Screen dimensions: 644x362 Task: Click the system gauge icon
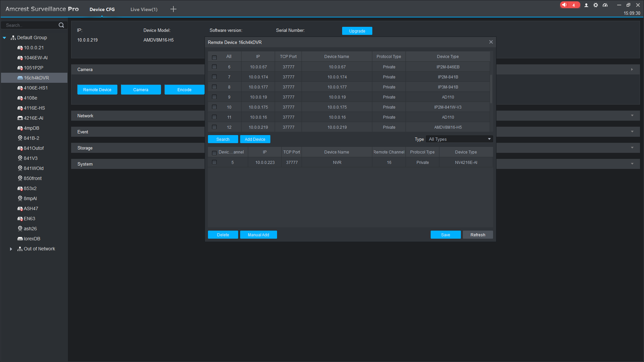tap(605, 5)
